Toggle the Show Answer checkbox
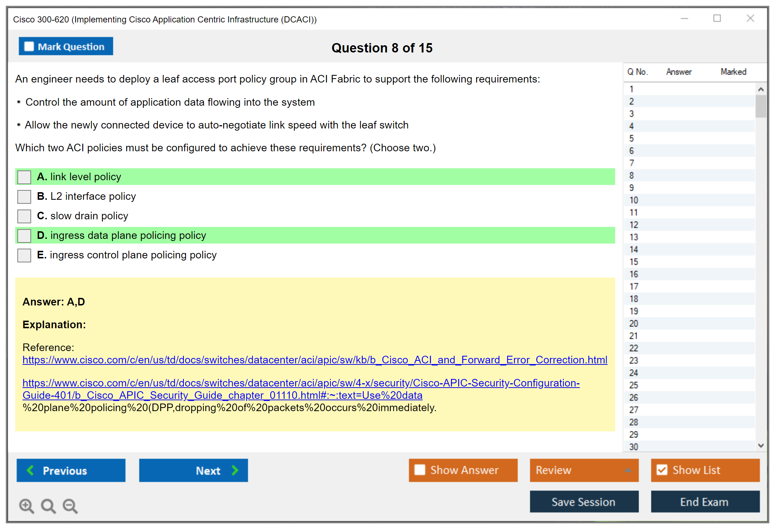Image resolution: width=778 pixels, height=532 pixels. coord(420,470)
